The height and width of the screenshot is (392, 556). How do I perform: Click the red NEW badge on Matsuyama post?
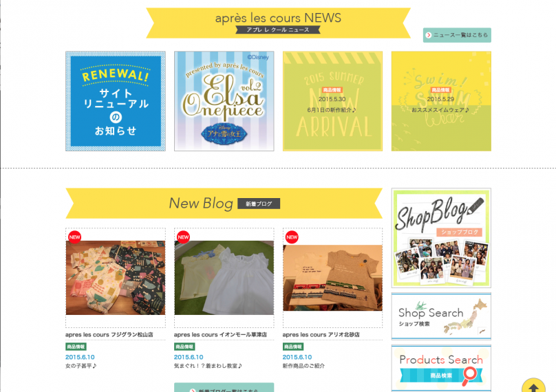pyautogui.click(x=74, y=237)
